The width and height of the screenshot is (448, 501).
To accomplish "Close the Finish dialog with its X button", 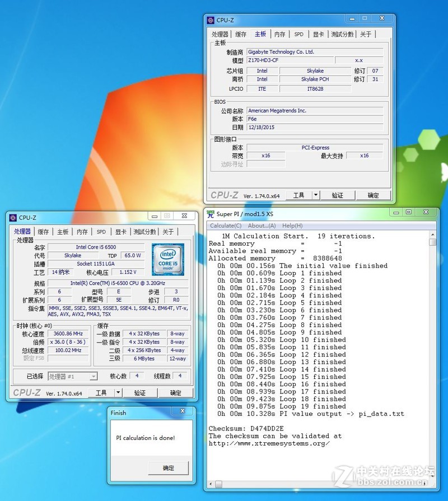I will coord(182,413).
